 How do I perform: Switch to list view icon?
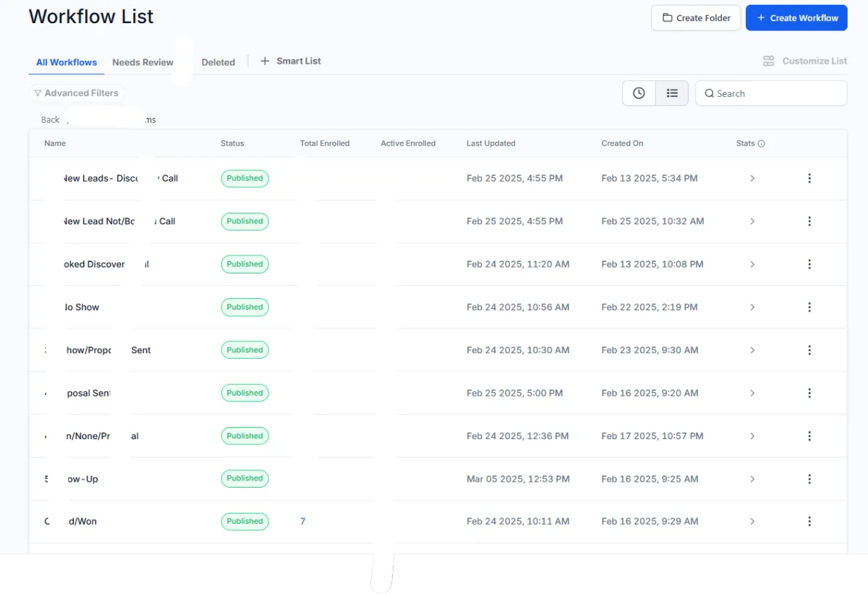point(672,93)
